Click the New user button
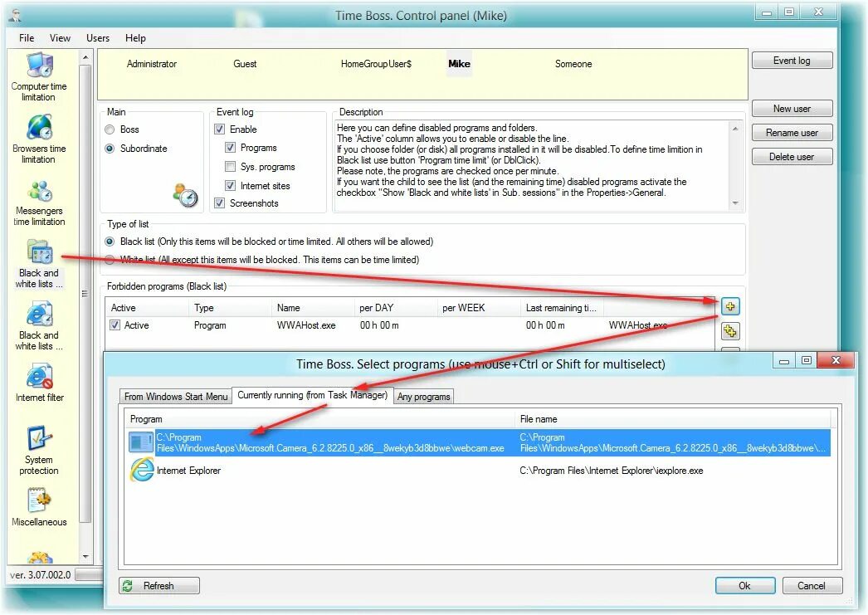The image size is (868, 615). pos(792,109)
